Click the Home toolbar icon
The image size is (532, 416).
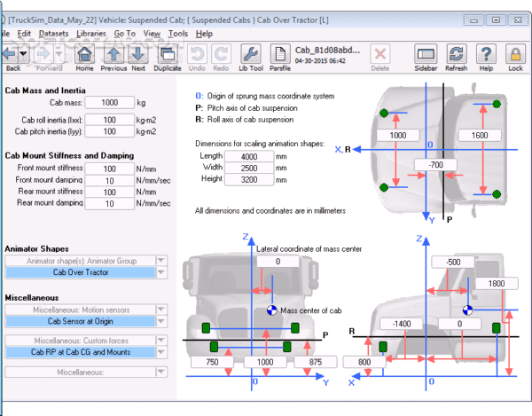tap(85, 55)
